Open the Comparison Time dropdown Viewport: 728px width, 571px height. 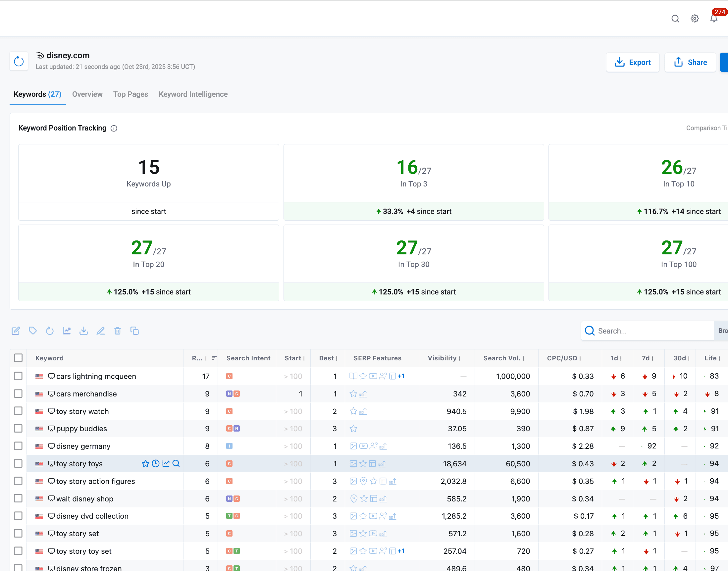[x=706, y=128]
